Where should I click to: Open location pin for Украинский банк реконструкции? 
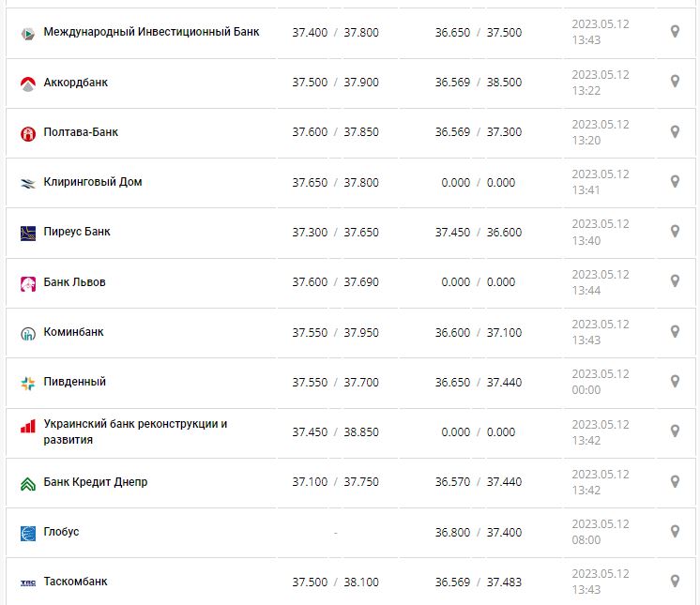[x=675, y=431]
